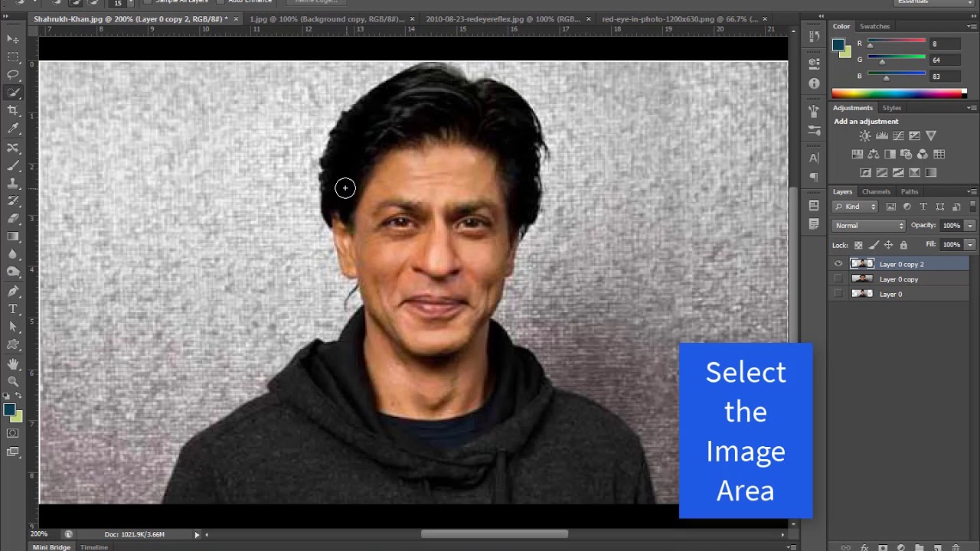Select the Rectangular Marquee tool
This screenshot has width=980, height=551.
click(x=13, y=57)
